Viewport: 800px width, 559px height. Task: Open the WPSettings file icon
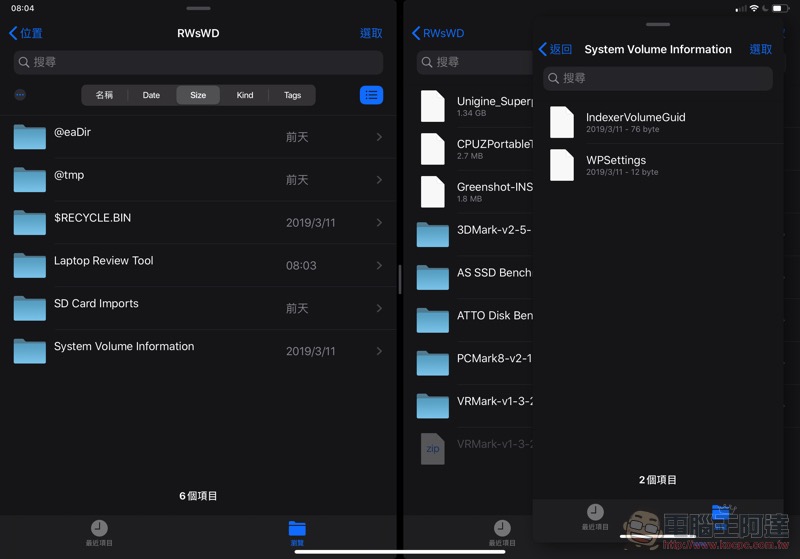(x=562, y=165)
